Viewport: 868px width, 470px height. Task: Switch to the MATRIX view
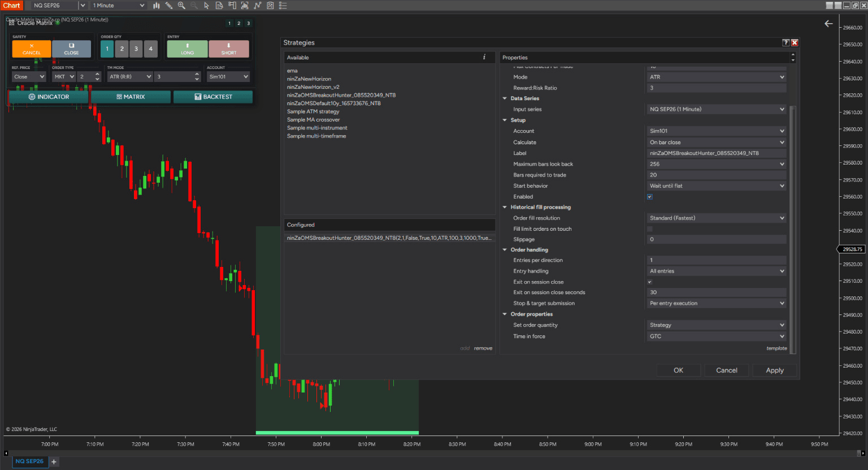coord(131,97)
